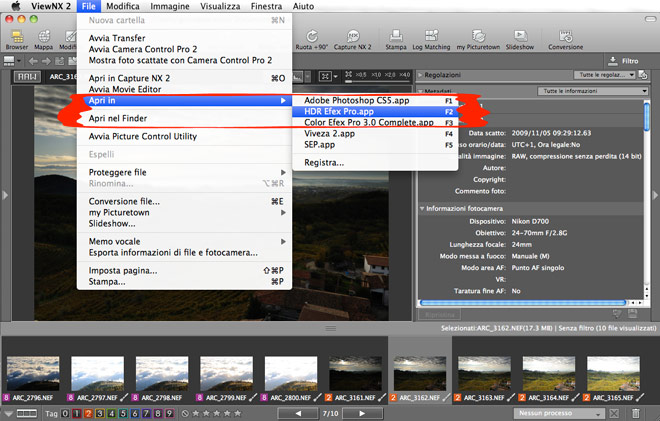
Task: Choose HDR Efex Pro.app
Action: point(375,112)
